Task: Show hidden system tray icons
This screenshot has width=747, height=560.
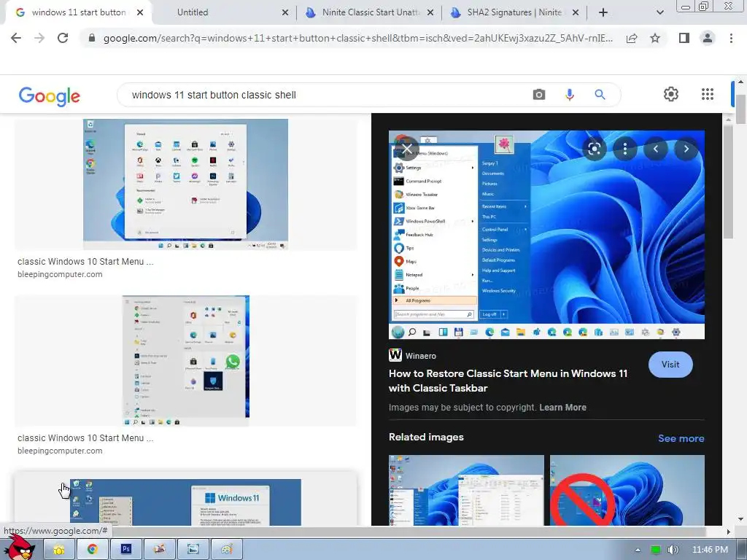Action: [638, 550]
